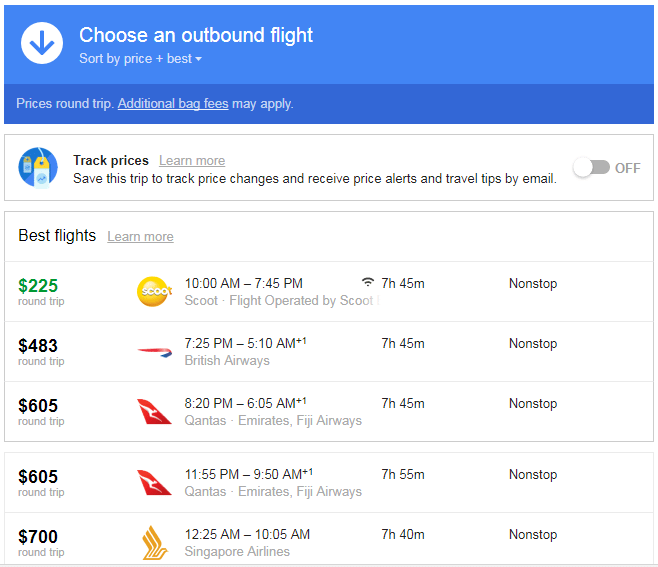Click the Qantas logo on 8:20 PM flight
Image resolution: width=658 pixels, height=567 pixels.
point(154,411)
